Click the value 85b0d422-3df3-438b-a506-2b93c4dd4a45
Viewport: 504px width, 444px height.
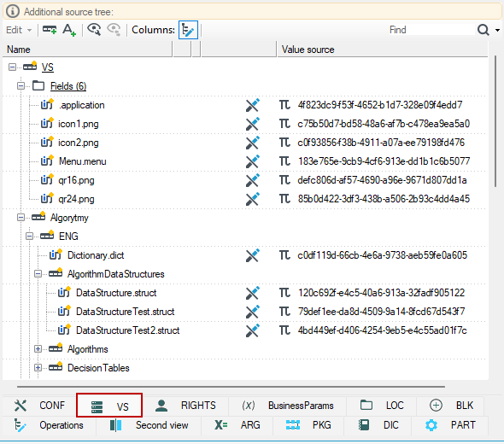pos(384,199)
